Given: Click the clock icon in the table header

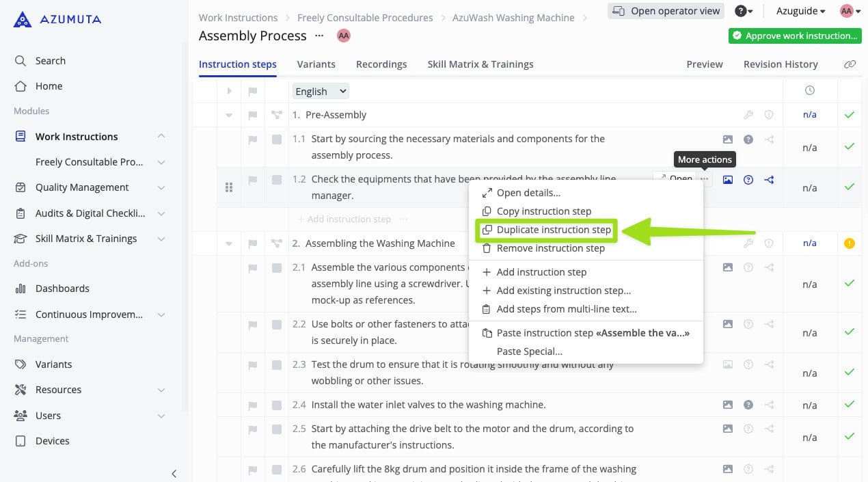Looking at the screenshot, I should (x=810, y=90).
